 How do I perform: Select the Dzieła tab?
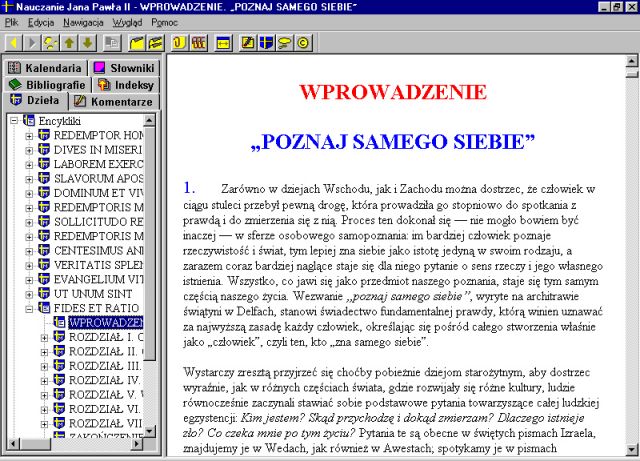coord(36,100)
